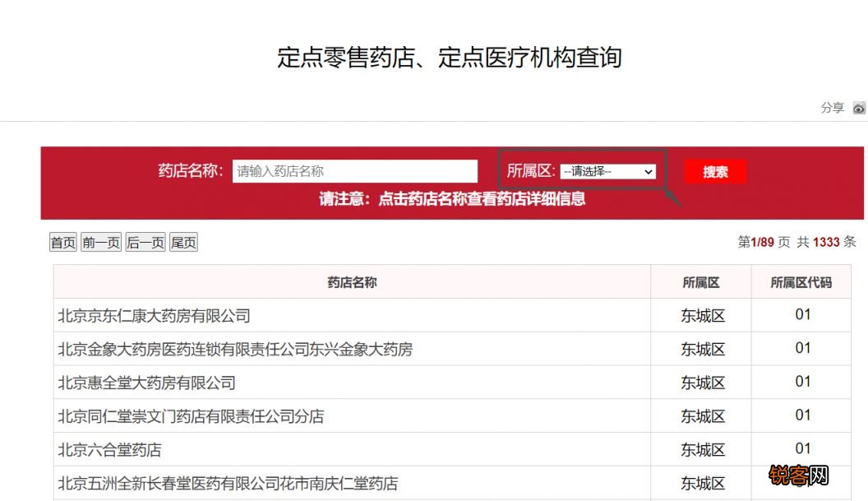
Task: Click 前一页 previous page button
Action: 101,242
